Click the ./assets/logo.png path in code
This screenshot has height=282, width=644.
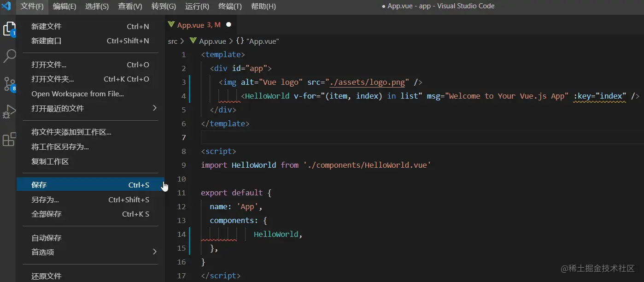(368, 82)
